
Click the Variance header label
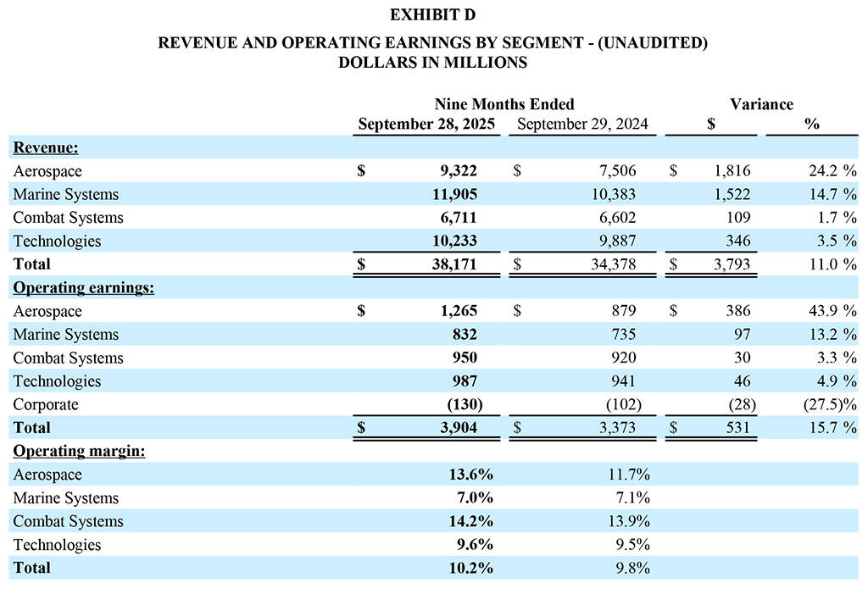tap(761, 104)
